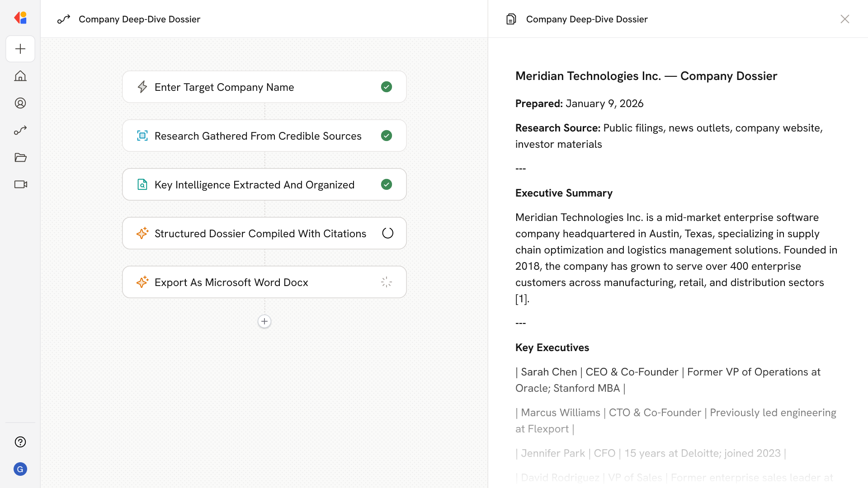Viewport: 868px width, 488px height.
Task: Select the Export As Microsoft Word Docx step
Action: (x=231, y=282)
